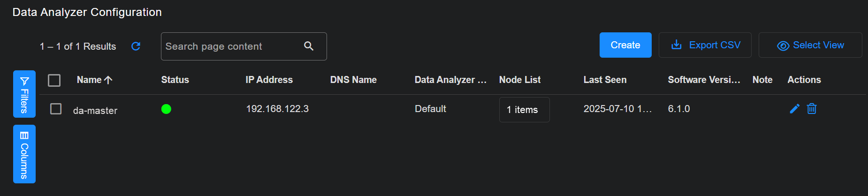Open the 1 items node list
Image resolution: width=868 pixels, height=196 pixels.
tap(524, 110)
